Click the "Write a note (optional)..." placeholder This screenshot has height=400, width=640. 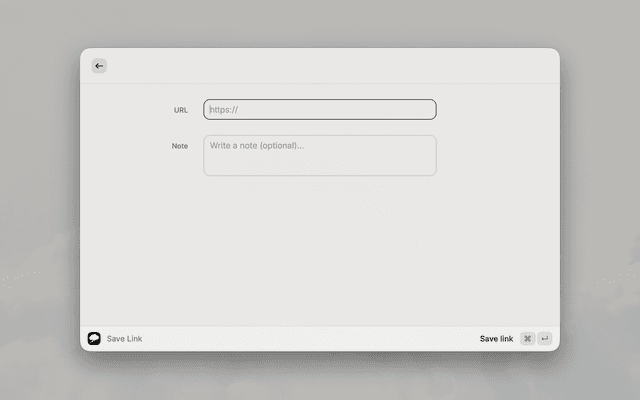point(257,146)
